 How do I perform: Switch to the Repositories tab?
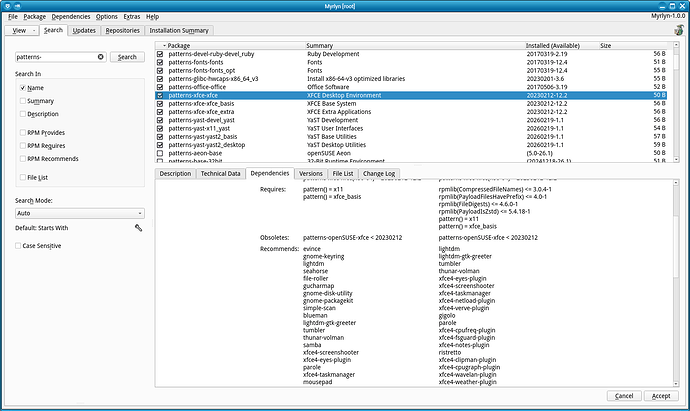pyautogui.click(x=122, y=30)
